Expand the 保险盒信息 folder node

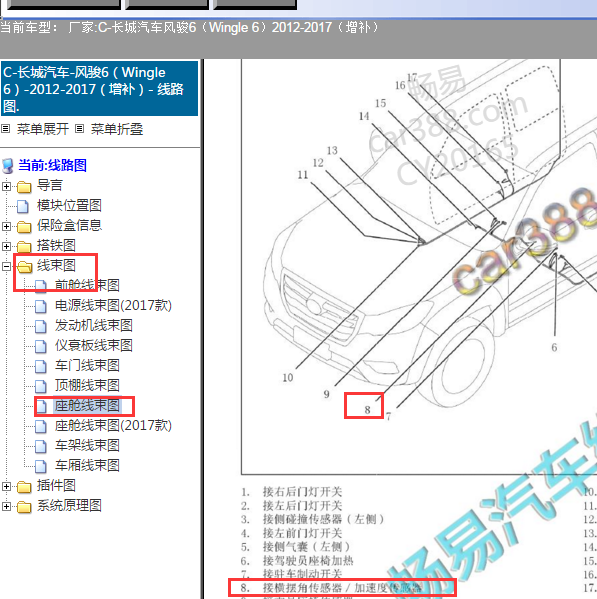(x=6, y=226)
